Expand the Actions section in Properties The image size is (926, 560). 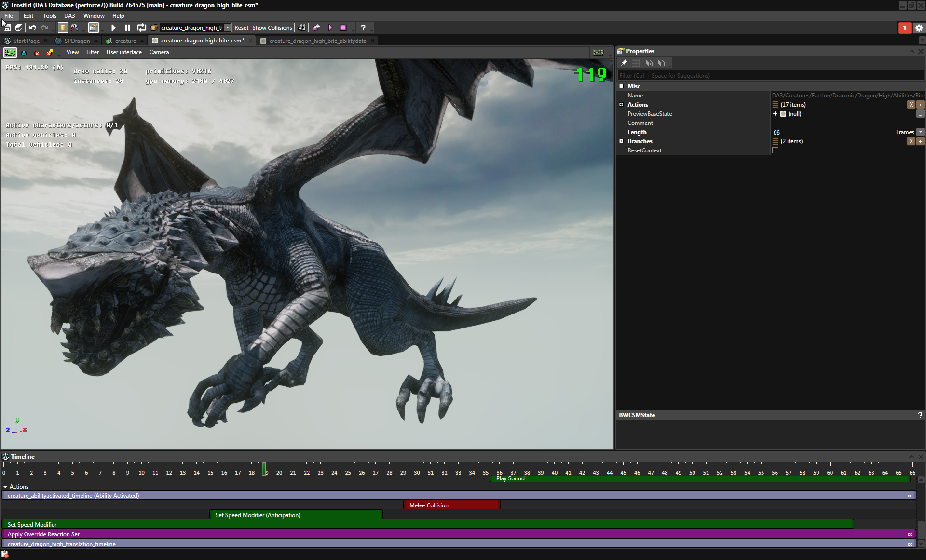(x=621, y=105)
